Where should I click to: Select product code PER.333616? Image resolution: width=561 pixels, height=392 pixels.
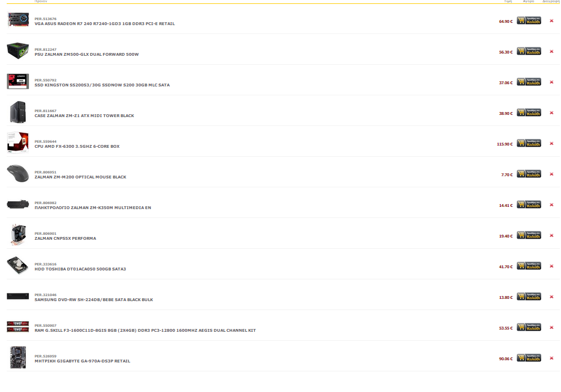[45, 264]
